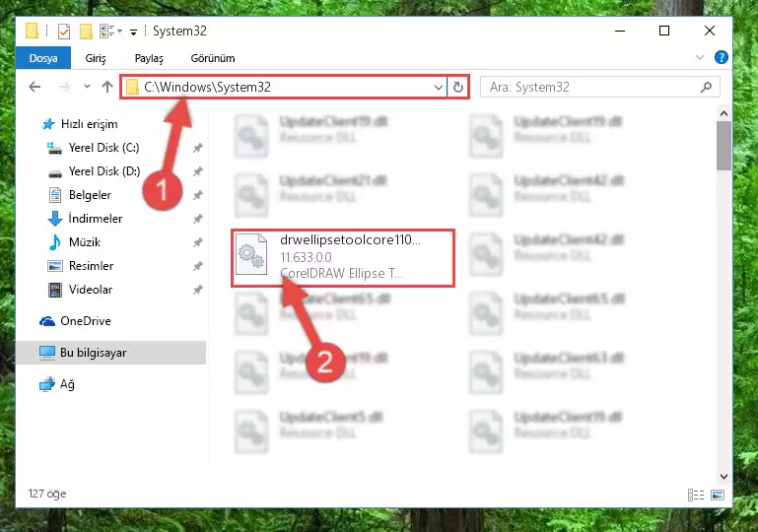Click the pin icon beside Yerel Disk (D:)
This screenshot has height=532, width=758.
point(198,171)
